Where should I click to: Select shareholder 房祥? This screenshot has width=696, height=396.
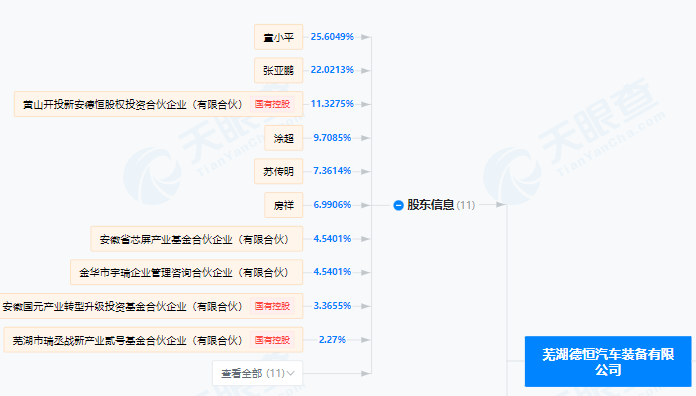(x=284, y=205)
